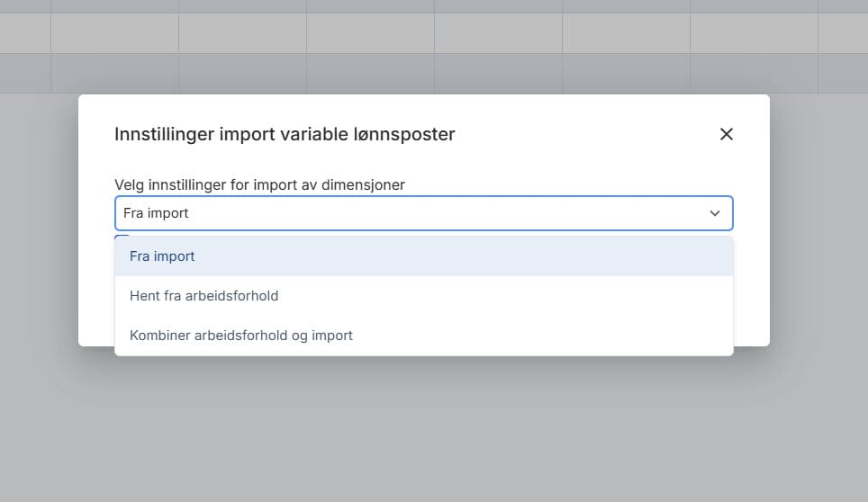Pick "Kombiner arbeidsforhold og import" option

coord(241,336)
